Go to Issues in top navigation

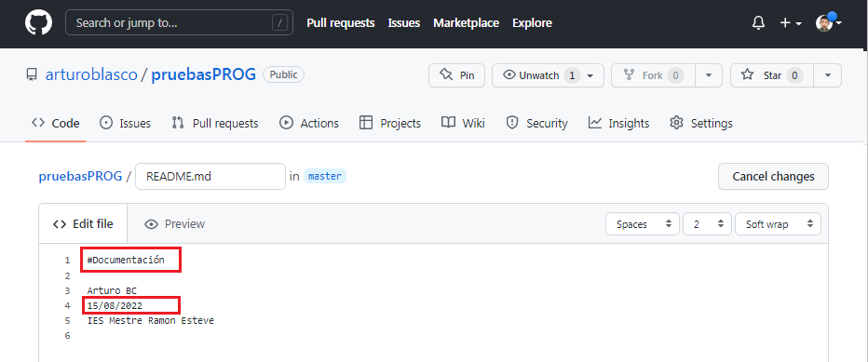coord(403,22)
